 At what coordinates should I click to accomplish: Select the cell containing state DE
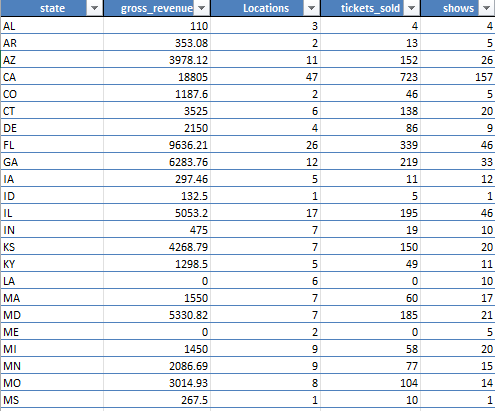pyautogui.click(x=52, y=128)
